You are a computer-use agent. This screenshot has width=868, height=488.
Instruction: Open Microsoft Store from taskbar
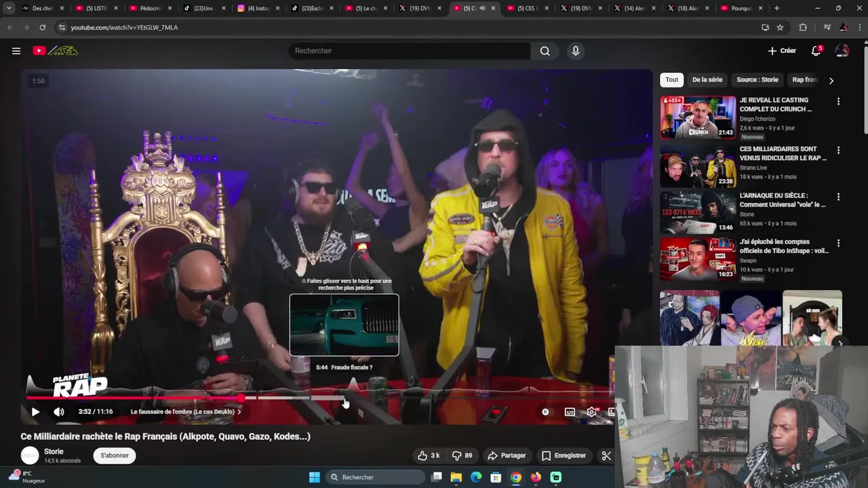496,477
